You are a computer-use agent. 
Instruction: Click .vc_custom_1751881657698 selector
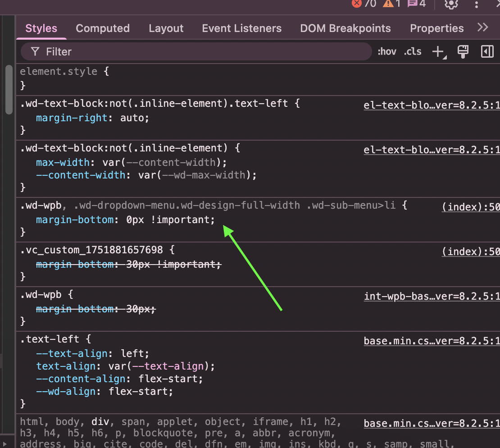pyautogui.click(x=91, y=250)
